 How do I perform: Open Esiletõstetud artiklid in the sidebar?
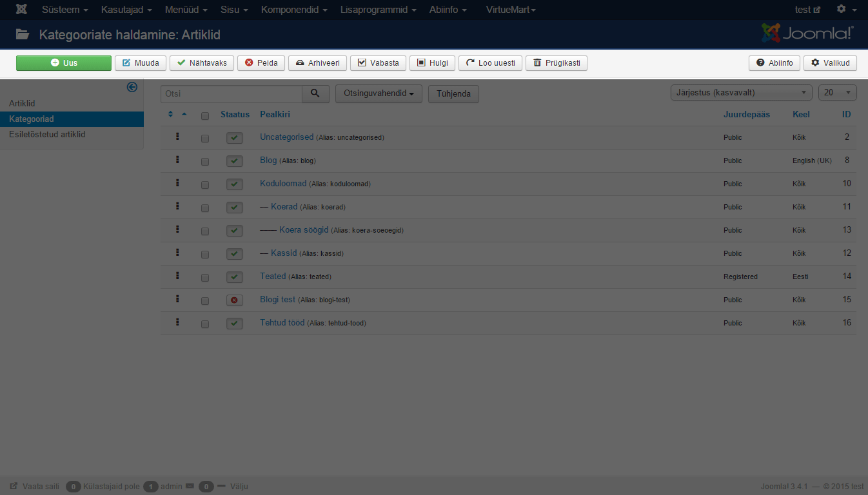47,135
